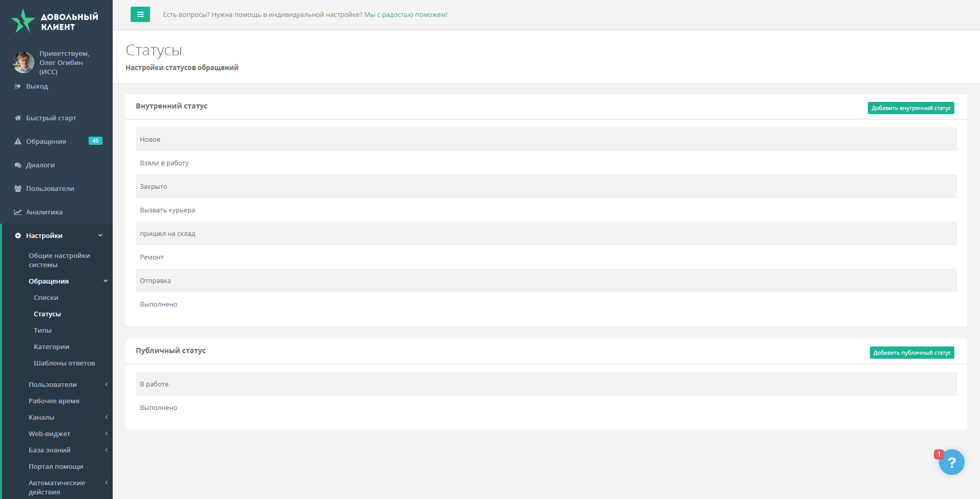This screenshot has width=980, height=499.
Task: Select the Новое internal status row
Action: [546, 139]
